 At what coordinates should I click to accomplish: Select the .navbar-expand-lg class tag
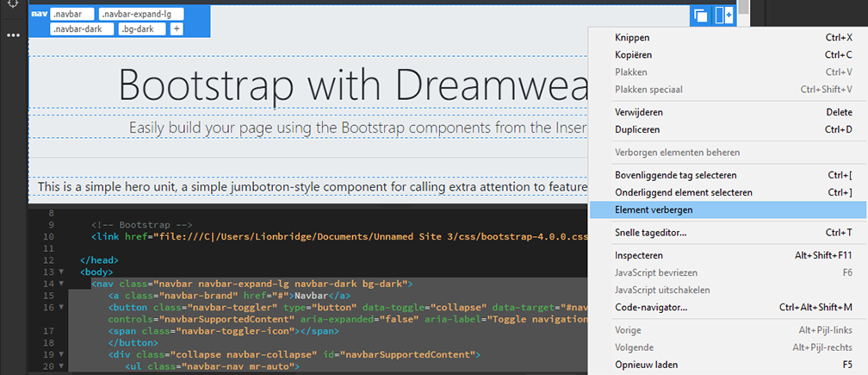pos(141,15)
